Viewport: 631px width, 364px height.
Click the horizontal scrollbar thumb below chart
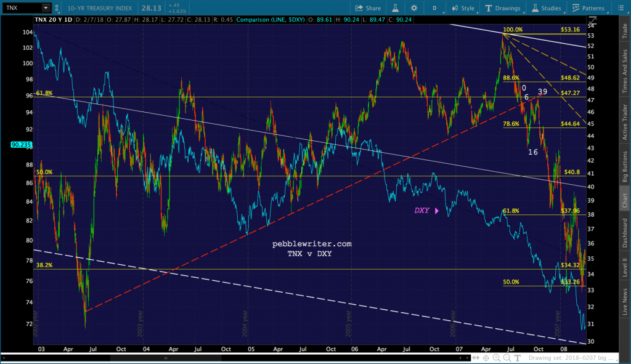(165, 358)
